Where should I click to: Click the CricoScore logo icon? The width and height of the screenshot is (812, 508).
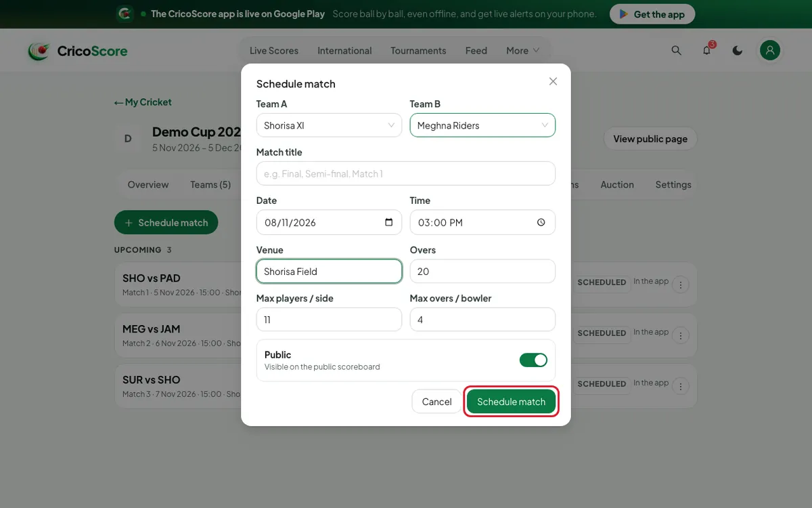pos(39,51)
